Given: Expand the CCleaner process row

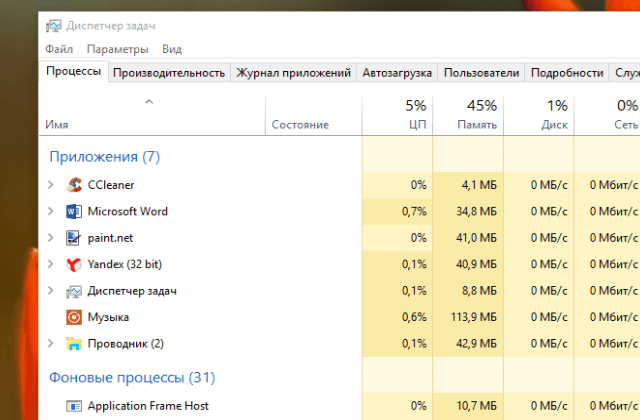Looking at the screenshot, I should pos(51,185).
